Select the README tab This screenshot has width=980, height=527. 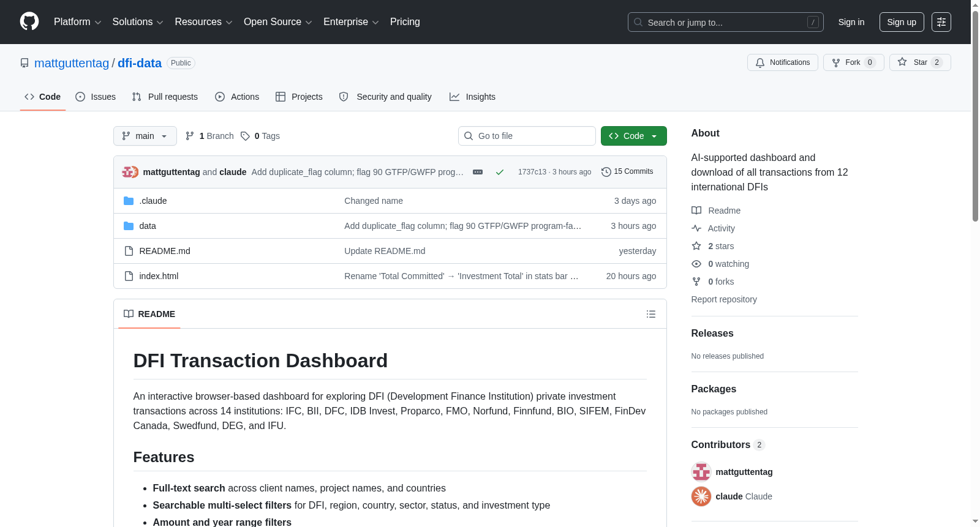tap(149, 314)
